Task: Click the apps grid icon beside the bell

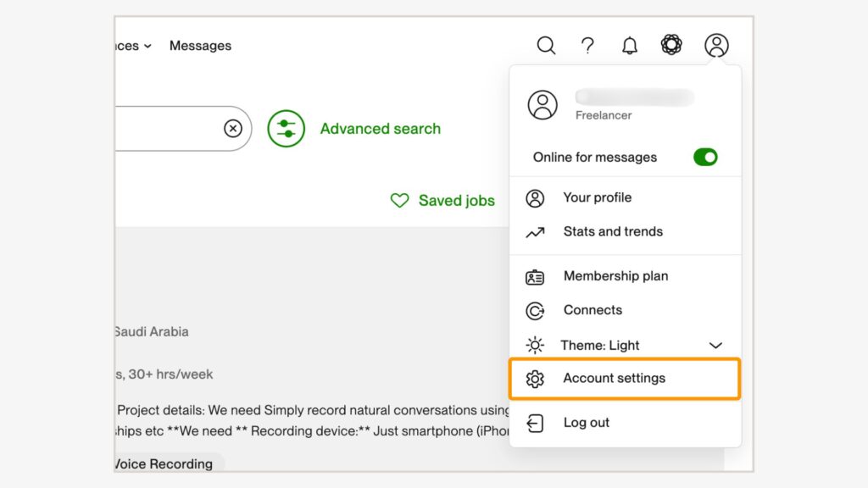Action: (671, 46)
